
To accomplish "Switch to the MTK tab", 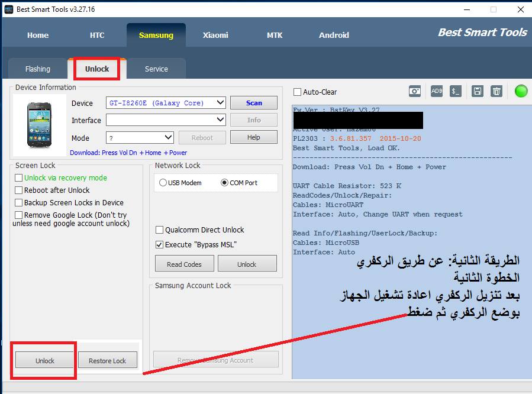I will [x=275, y=35].
